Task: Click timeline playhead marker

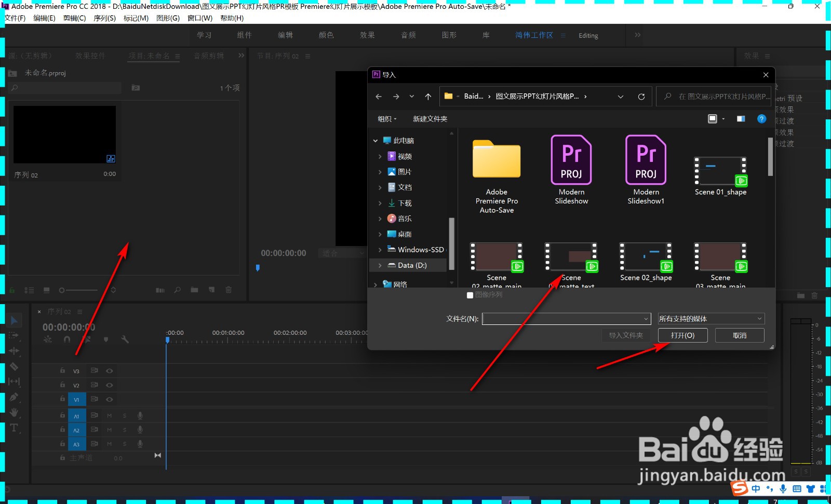Action: point(167,340)
